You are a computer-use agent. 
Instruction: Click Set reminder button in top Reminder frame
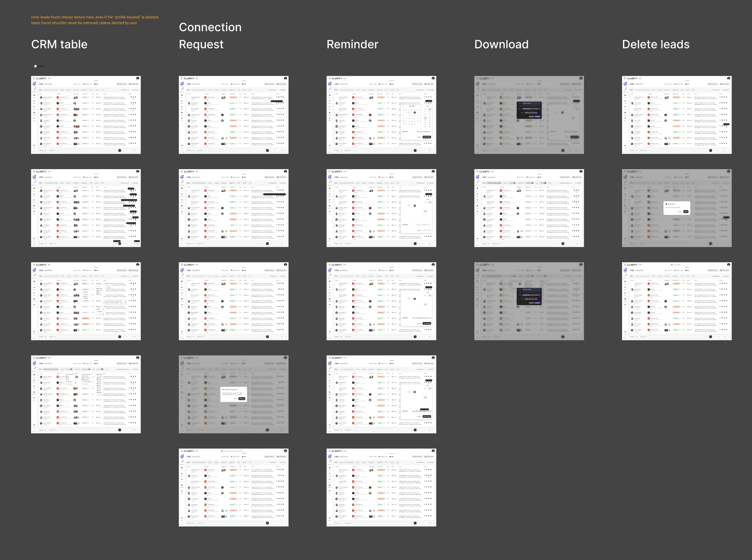(x=427, y=137)
